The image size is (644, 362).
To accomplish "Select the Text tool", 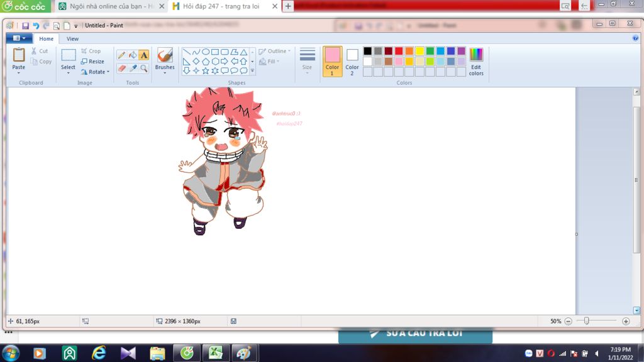I will tap(144, 55).
